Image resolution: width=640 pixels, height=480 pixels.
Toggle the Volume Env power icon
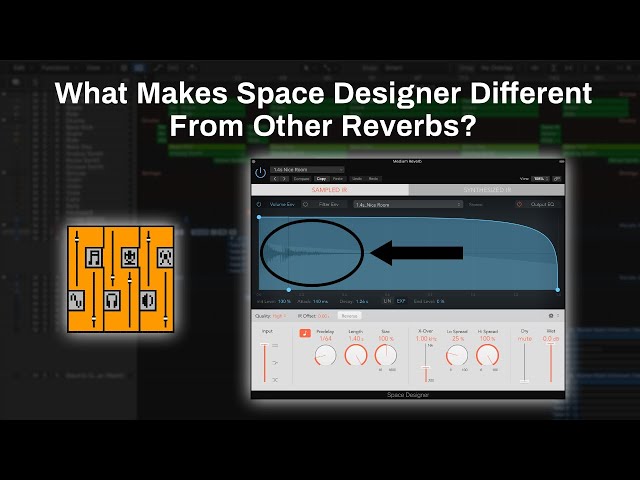point(259,204)
